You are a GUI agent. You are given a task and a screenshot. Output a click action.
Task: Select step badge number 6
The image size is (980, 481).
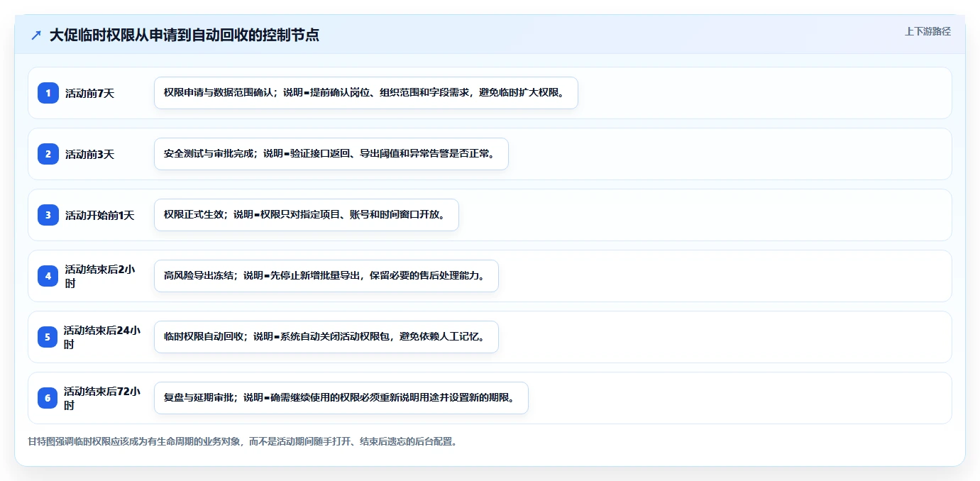48,397
